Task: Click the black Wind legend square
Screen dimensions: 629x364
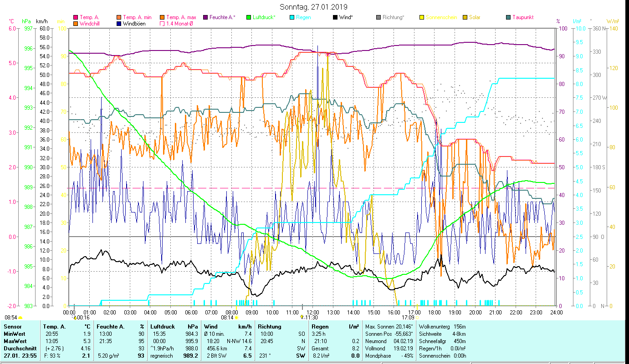Action: pyautogui.click(x=335, y=17)
